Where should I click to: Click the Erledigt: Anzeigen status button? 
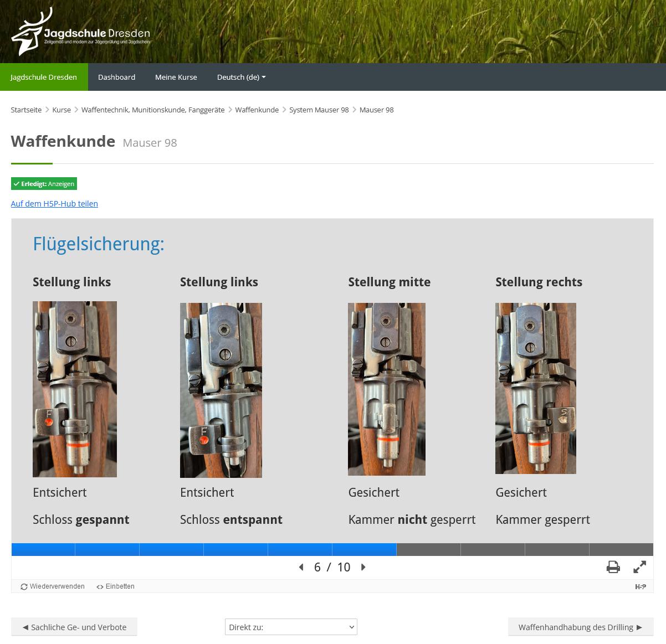point(44,183)
